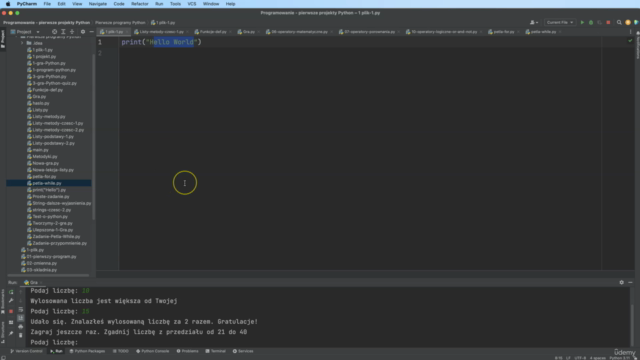Open the Navigate menu
Viewport: 640px width, 360px height.
pyautogui.click(x=98, y=4)
